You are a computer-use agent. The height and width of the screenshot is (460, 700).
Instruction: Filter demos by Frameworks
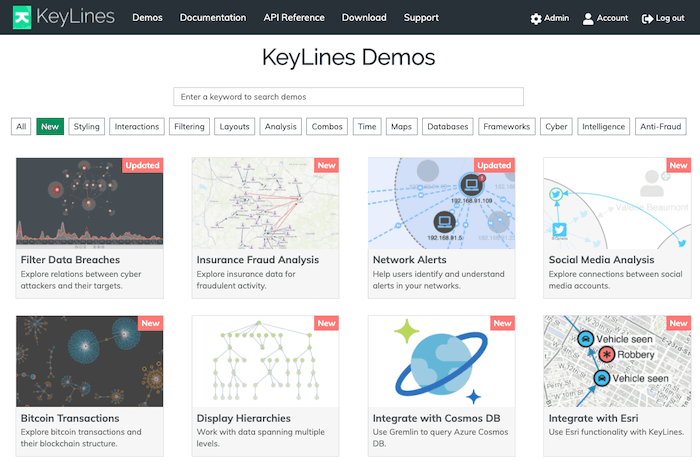[507, 126]
